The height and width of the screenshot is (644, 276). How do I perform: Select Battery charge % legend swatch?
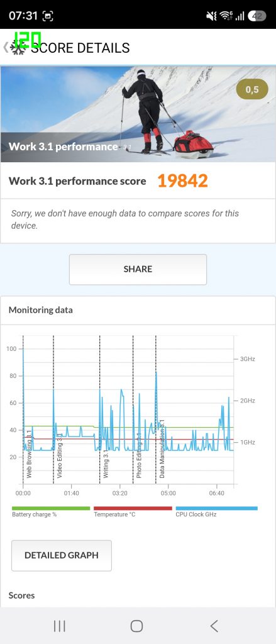point(51,508)
